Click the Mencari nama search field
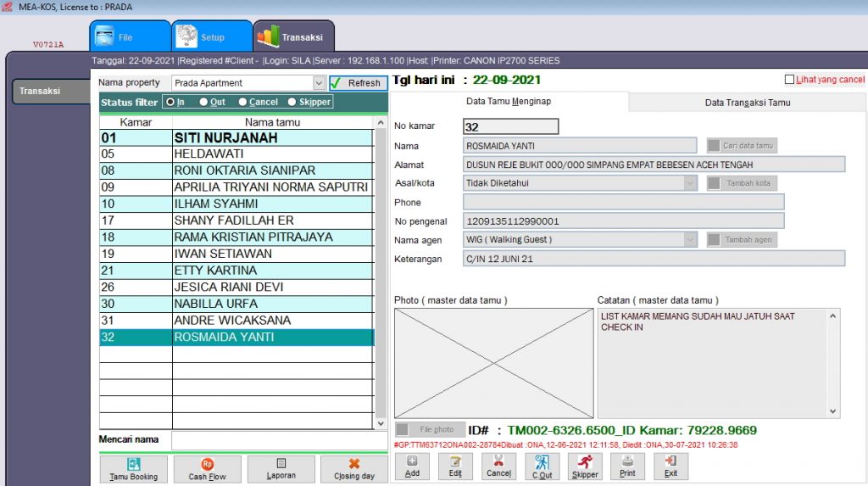This screenshot has height=486, width=868. click(x=280, y=440)
